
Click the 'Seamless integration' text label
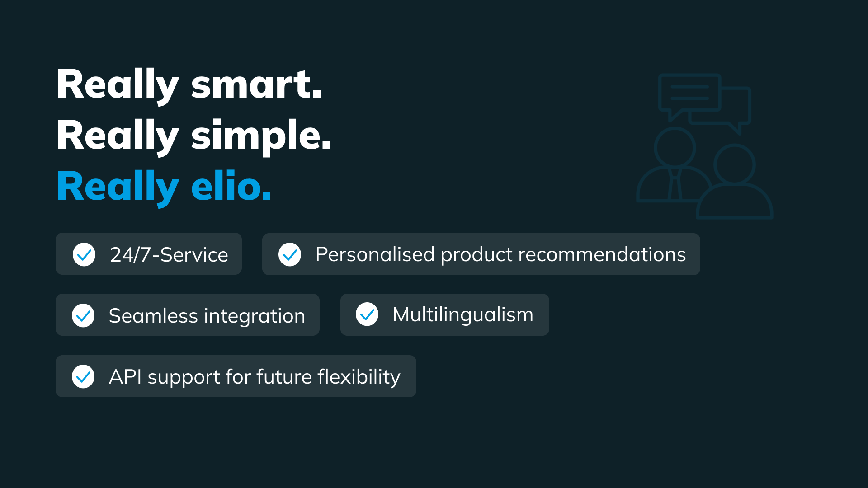click(x=207, y=316)
